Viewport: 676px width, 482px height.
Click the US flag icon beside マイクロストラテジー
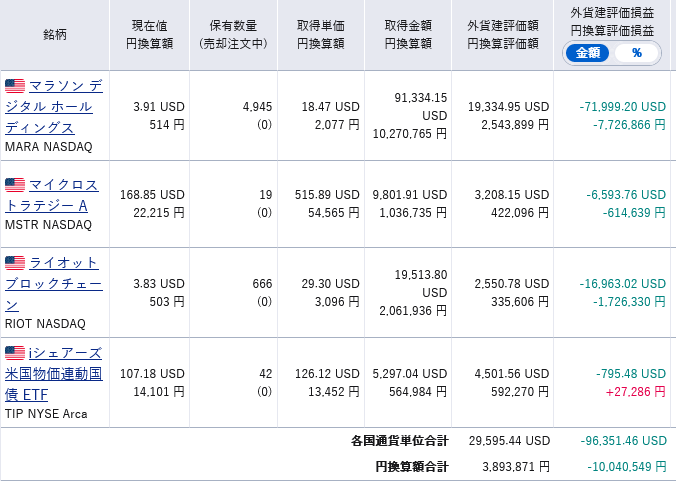(x=15, y=185)
